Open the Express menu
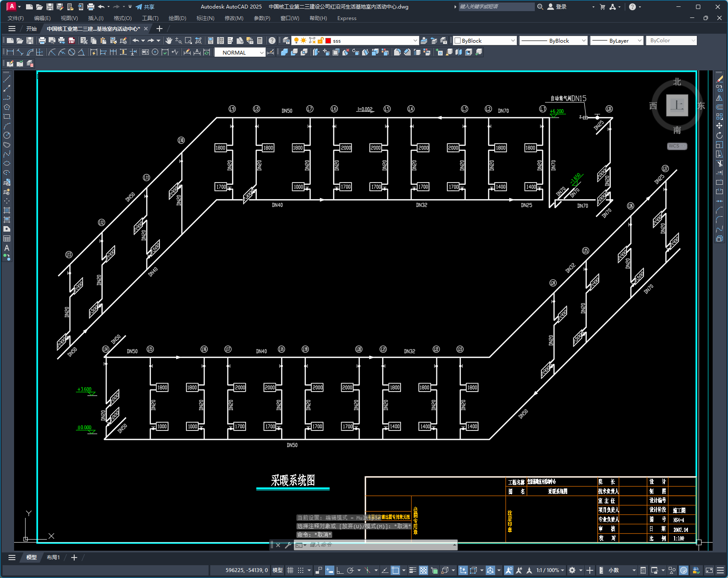728x578 pixels. coord(347,18)
